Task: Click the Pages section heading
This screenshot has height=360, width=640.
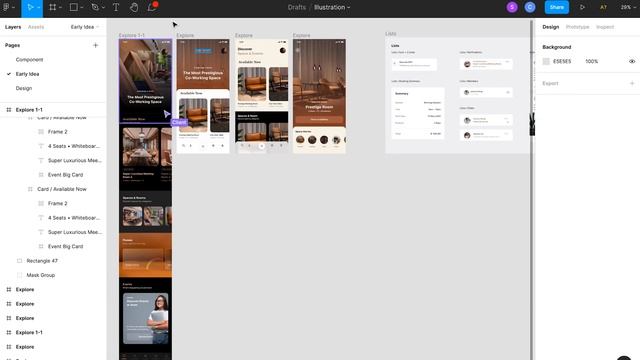Action: (x=12, y=45)
